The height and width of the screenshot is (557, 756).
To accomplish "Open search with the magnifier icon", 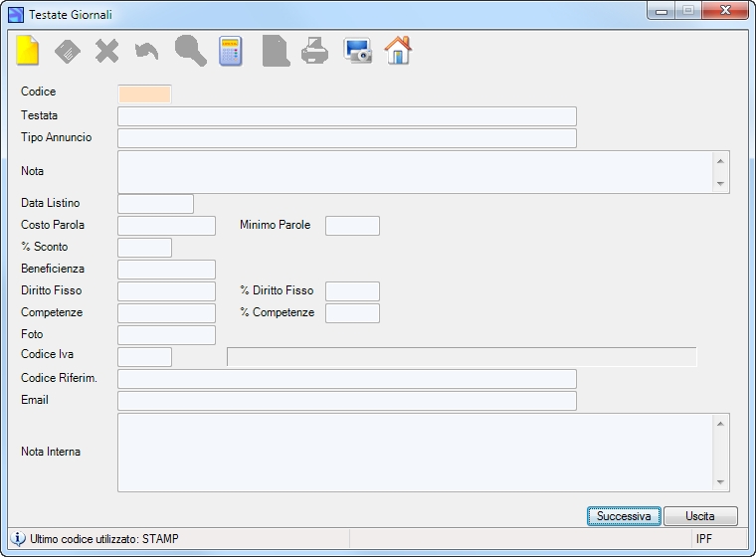I will [190, 51].
